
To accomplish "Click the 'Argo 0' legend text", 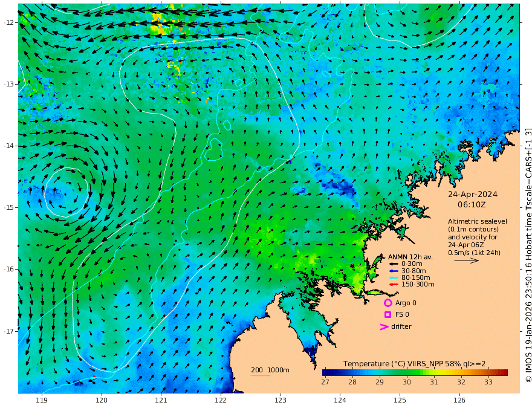I will pyautogui.click(x=406, y=303).
